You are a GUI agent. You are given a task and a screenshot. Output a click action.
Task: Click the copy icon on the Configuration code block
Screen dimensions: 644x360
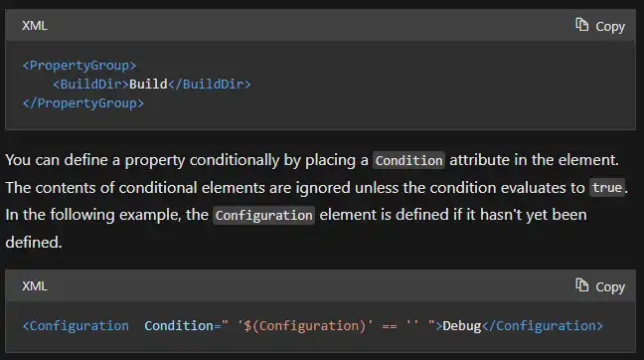click(581, 284)
